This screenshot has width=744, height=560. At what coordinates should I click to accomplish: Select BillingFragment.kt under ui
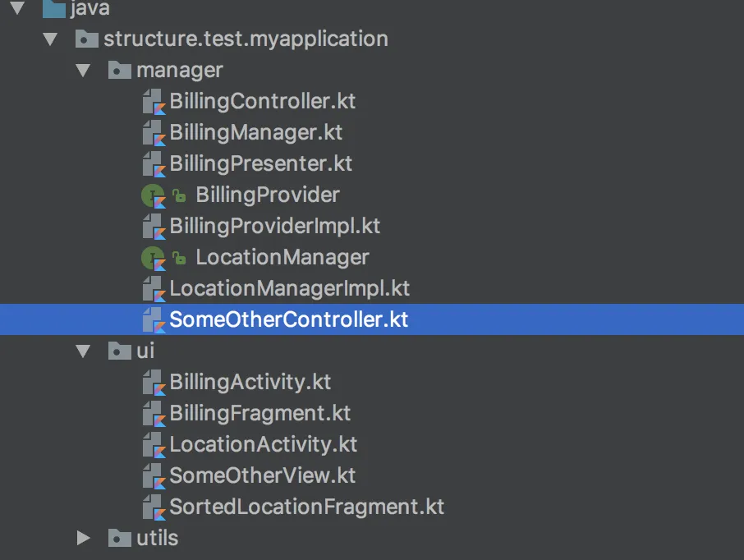pos(259,413)
